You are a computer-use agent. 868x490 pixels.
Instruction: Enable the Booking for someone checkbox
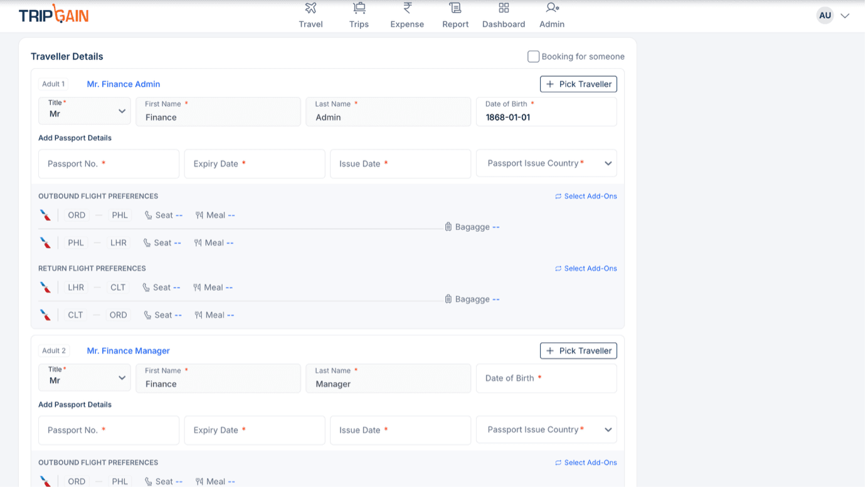click(x=534, y=57)
